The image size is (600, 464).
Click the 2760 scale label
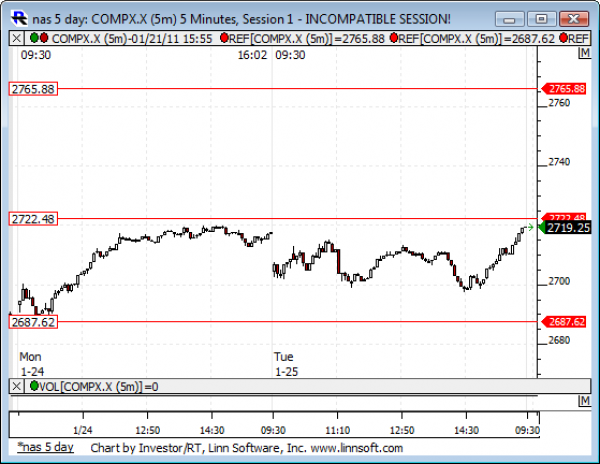(559, 103)
